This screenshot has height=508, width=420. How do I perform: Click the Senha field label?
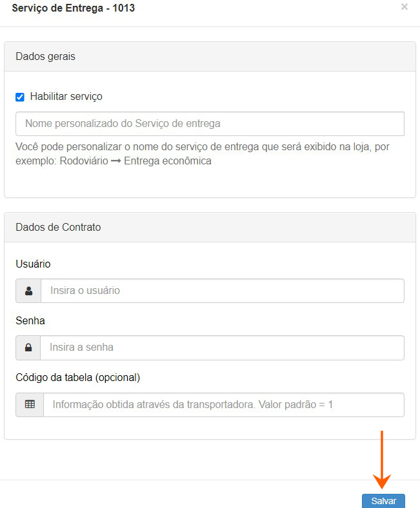(30, 321)
